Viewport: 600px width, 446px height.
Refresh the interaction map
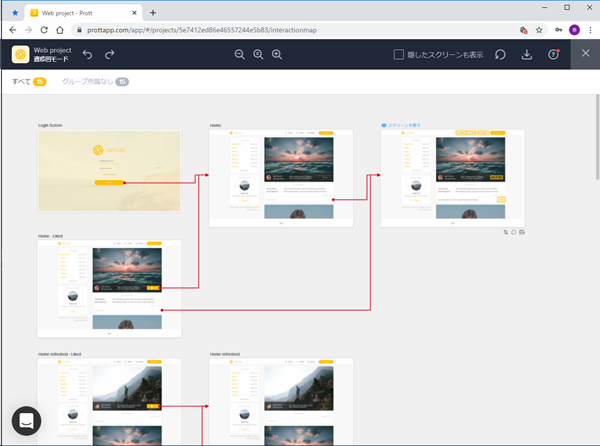[500, 54]
